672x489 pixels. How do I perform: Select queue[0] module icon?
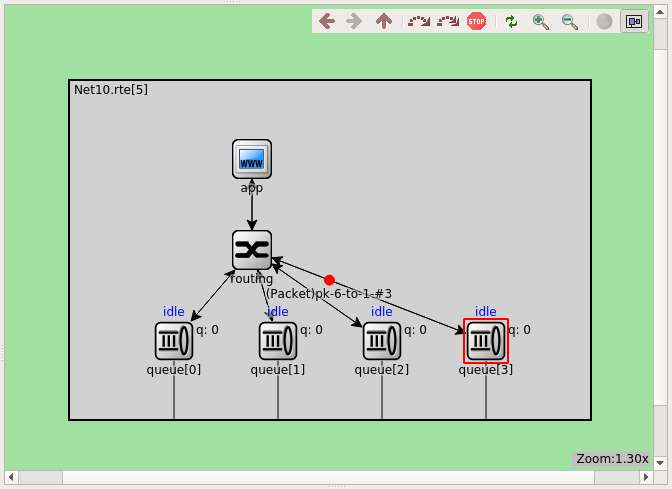(174, 341)
